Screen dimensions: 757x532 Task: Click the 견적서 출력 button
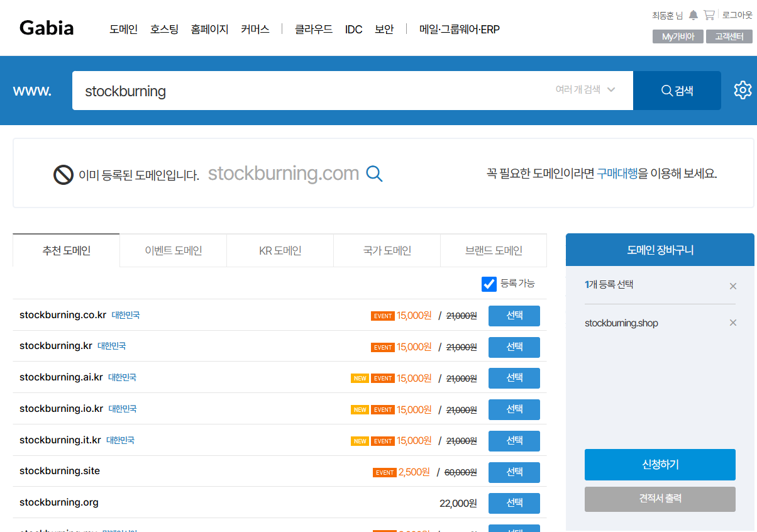coord(660,499)
